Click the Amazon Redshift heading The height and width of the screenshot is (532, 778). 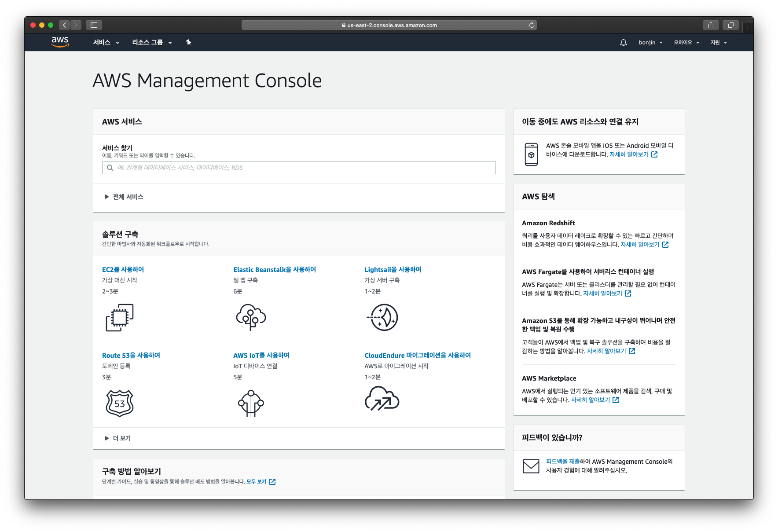coord(548,223)
